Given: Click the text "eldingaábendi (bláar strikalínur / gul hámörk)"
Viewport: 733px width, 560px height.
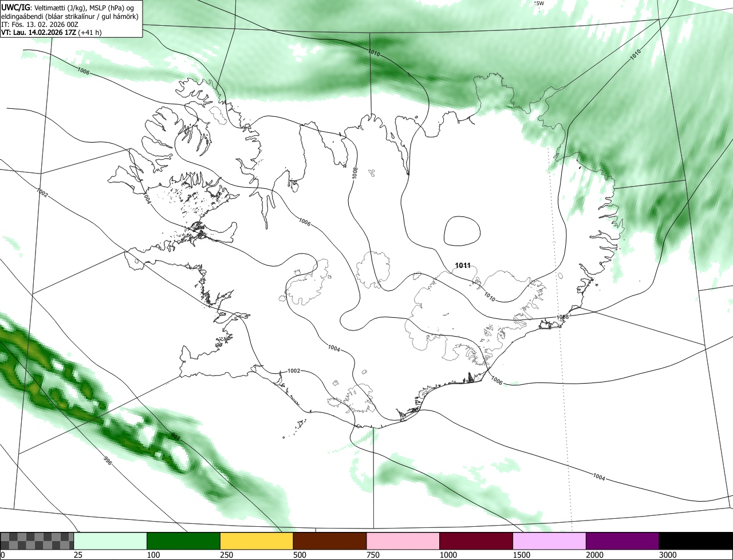Looking at the screenshot, I should (x=70, y=16).
